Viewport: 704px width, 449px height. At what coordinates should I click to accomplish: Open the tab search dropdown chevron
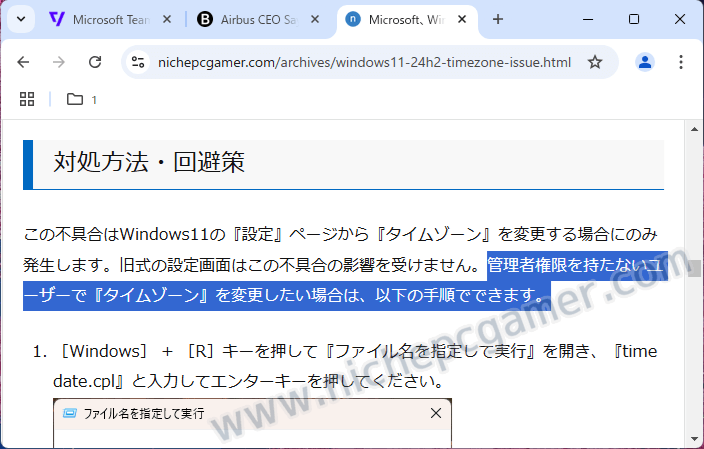coord(21,19)
